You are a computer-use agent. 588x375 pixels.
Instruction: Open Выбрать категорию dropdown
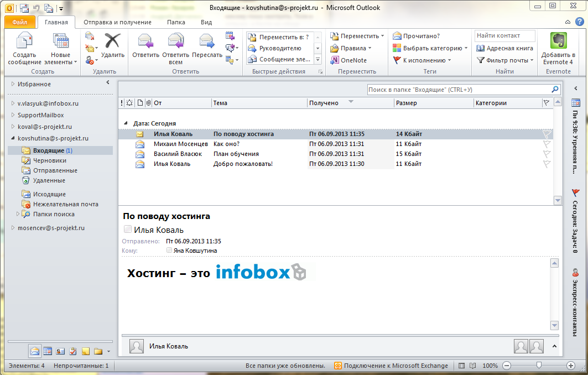430,48
